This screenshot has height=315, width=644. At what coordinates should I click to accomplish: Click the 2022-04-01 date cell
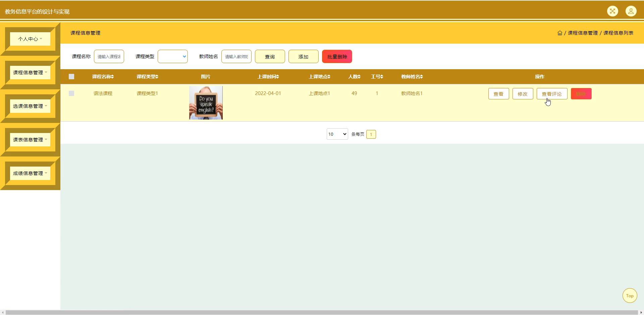click(268, 93)
